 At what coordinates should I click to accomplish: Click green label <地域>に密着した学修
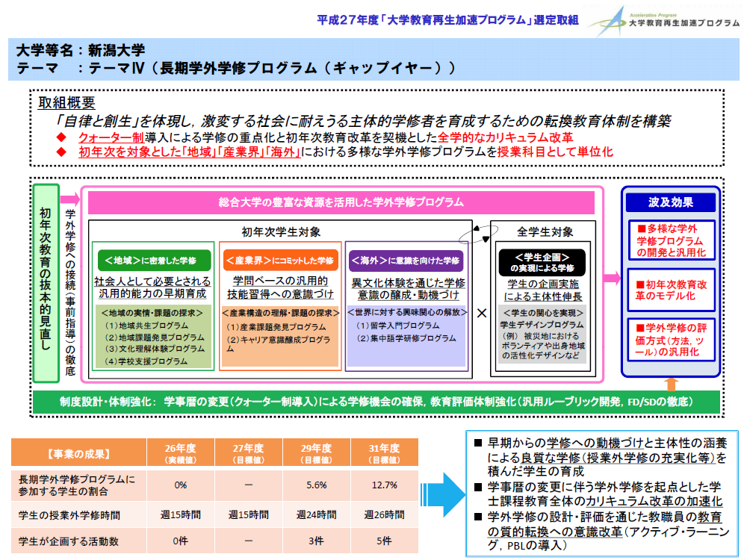point(154,261)
